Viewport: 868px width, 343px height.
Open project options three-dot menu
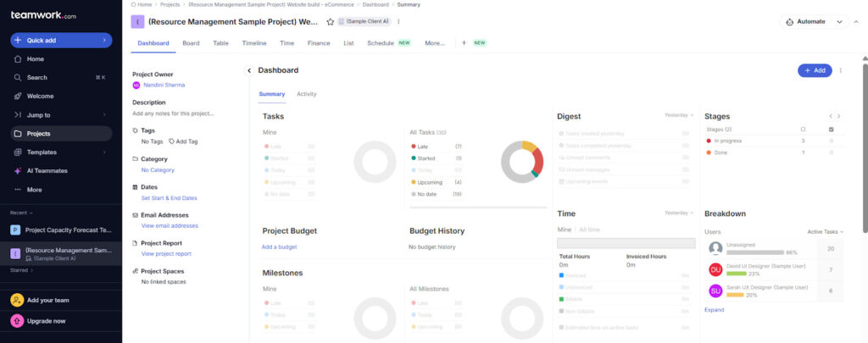pyautogui.click(x=398, y=21)
